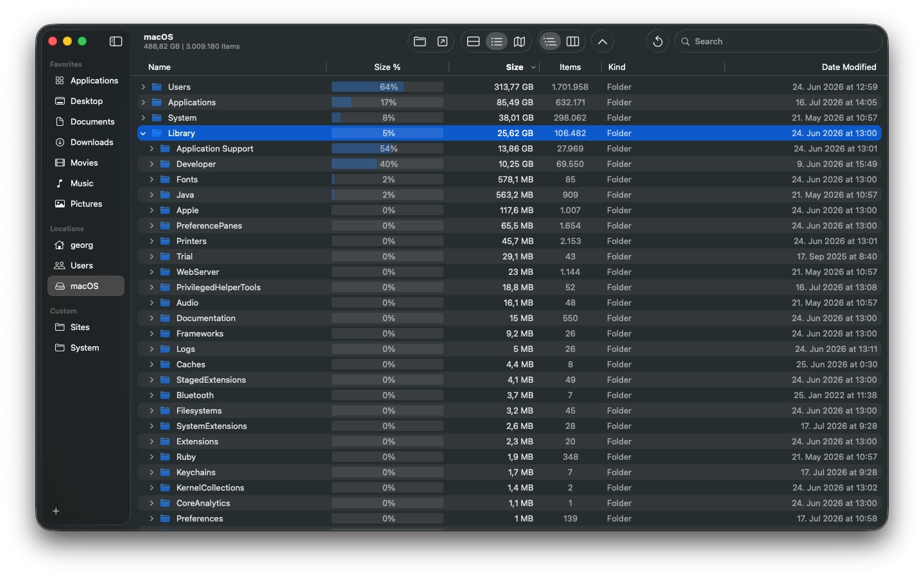Viewport: 924px width, 578px height.
Task: Sort by the Name column header
Action: (160, 67)
